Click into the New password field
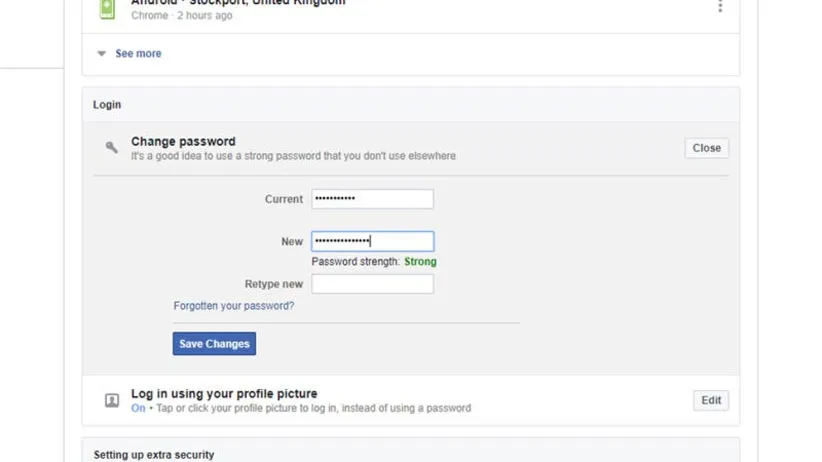Image resolution: width=822 pixels, height=462 pixels. point(372,241)
